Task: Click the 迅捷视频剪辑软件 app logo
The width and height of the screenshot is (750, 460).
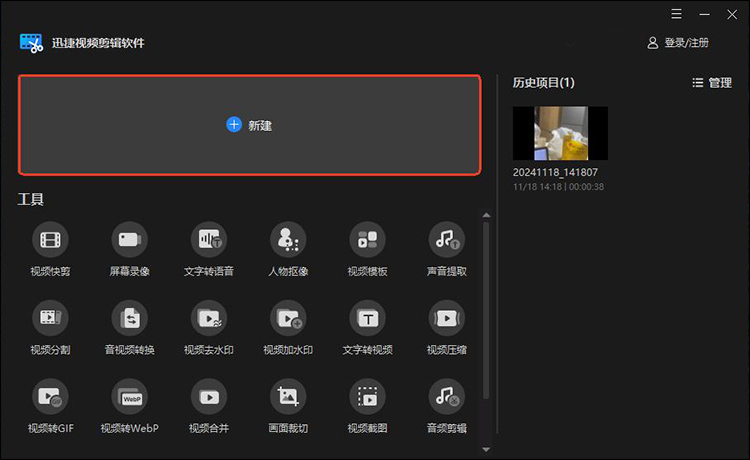Action: 32,43
